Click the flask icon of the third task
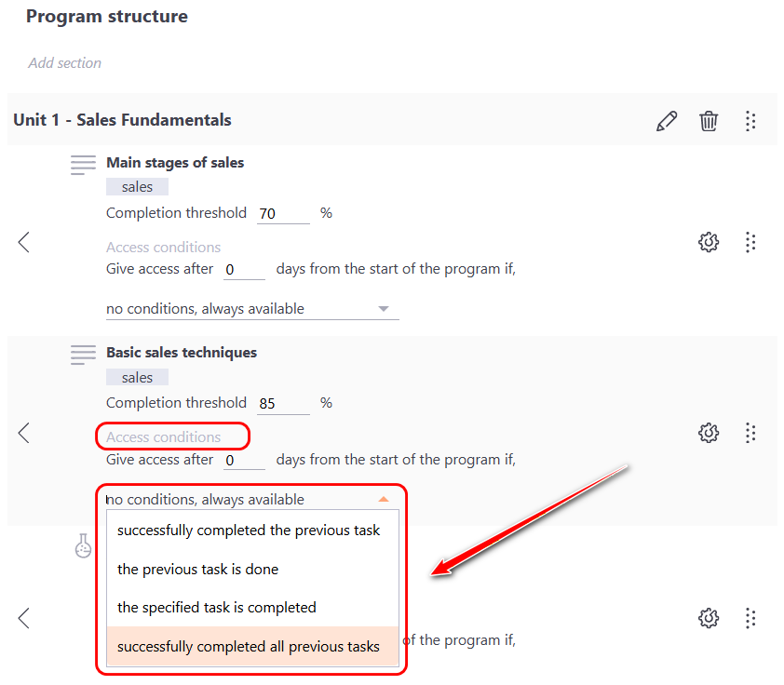 tap(84, 546)
